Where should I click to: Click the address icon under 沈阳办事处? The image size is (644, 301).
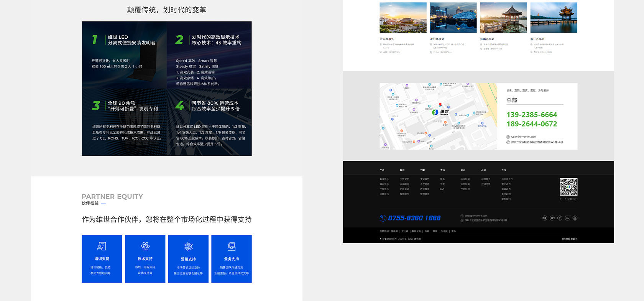coord(431,44)
